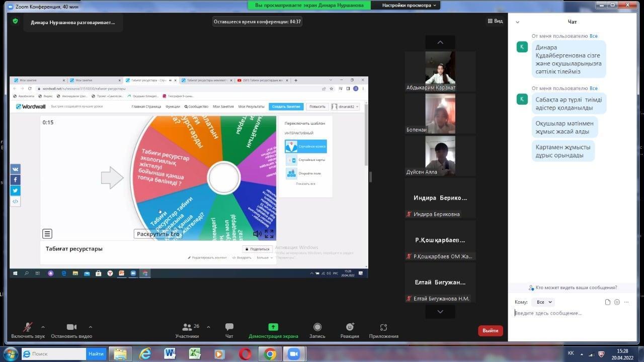The image size is (644, 362).
Task: Open the Вид view layout menu
Action: [x=495, y=21]
